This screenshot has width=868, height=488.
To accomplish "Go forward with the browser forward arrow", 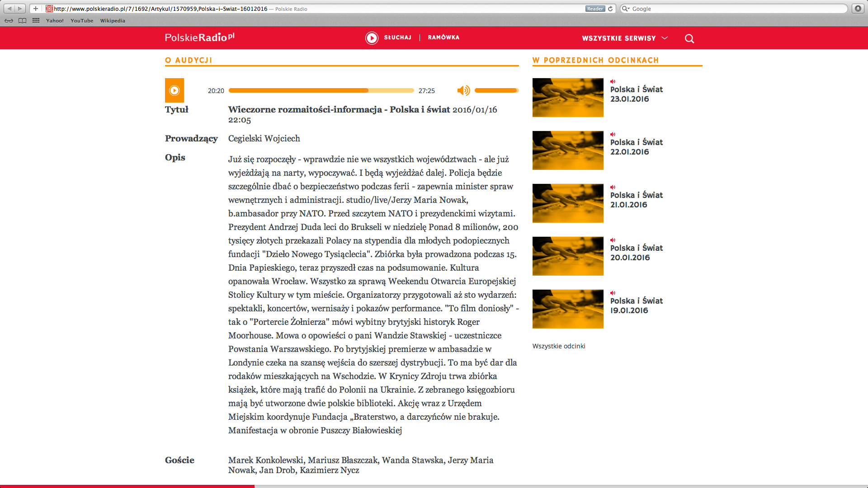I will coord(20,9).
